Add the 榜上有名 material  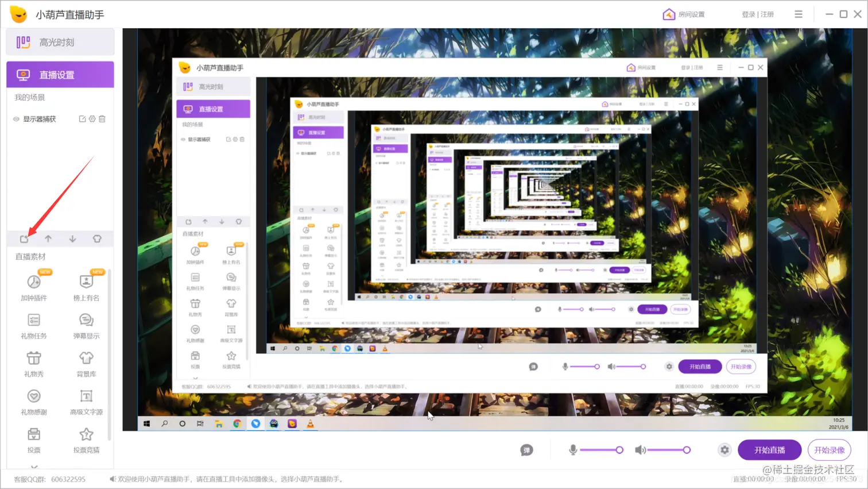tap(86, 286)
